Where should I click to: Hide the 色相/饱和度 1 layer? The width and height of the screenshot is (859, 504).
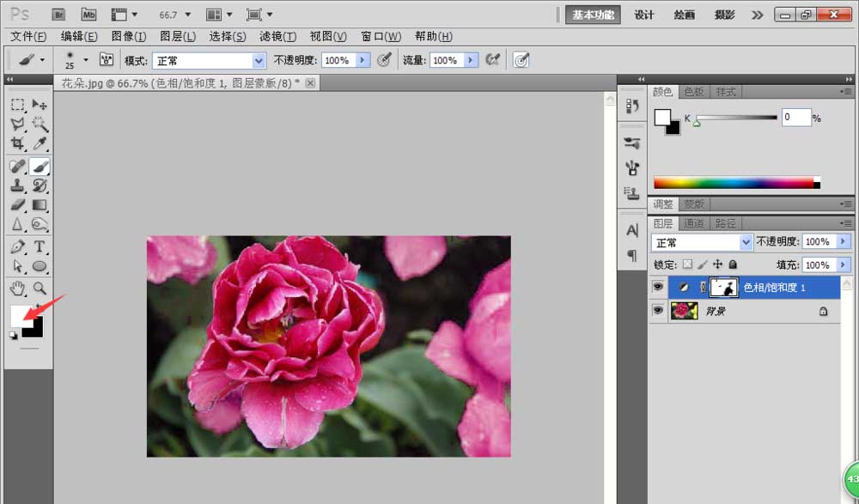click(658, 287)
